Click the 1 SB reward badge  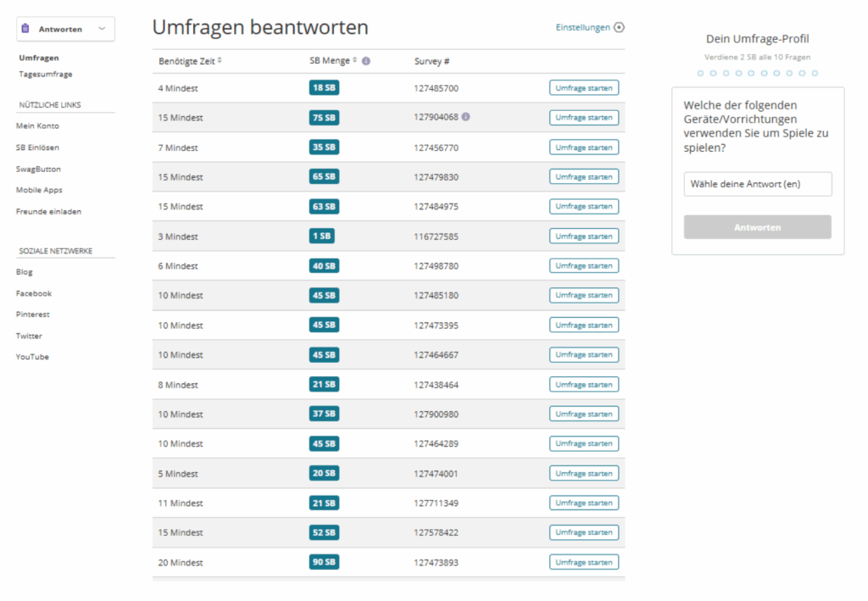coord(322,237)
